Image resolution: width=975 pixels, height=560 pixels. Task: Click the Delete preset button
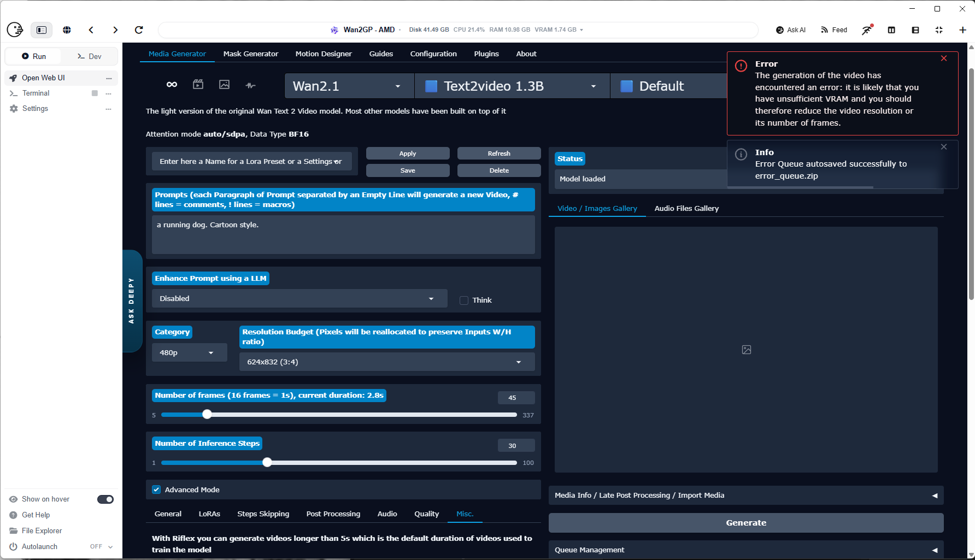pos(499,170)
